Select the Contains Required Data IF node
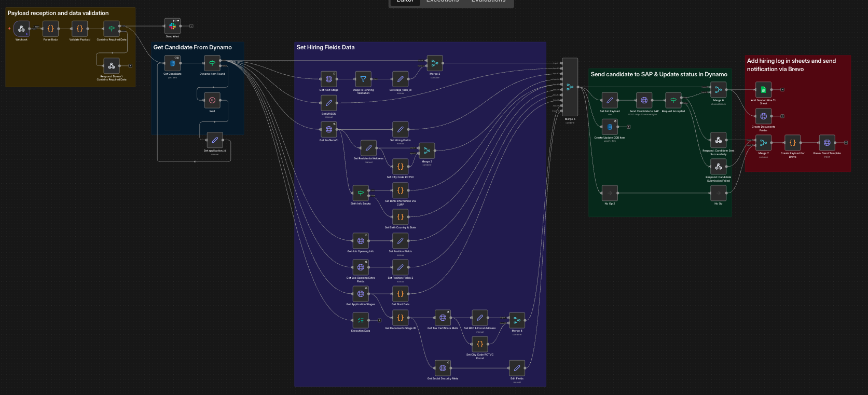 (112, 29)
